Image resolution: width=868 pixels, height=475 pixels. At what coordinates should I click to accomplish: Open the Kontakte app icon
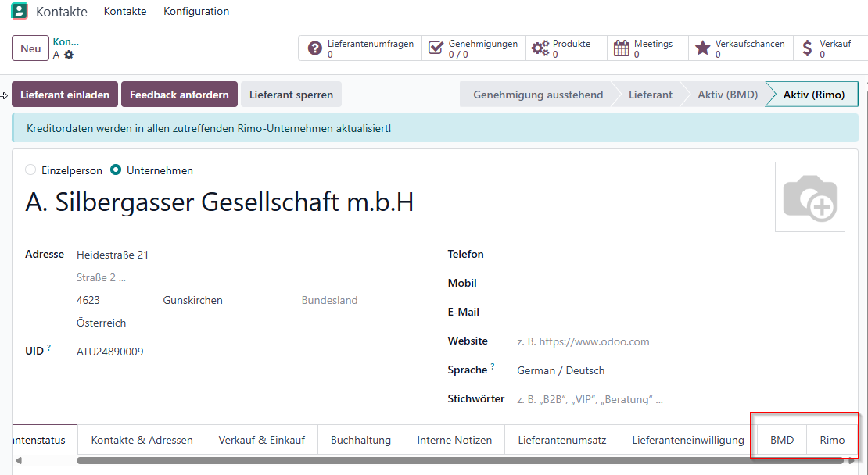coord(20,11)
